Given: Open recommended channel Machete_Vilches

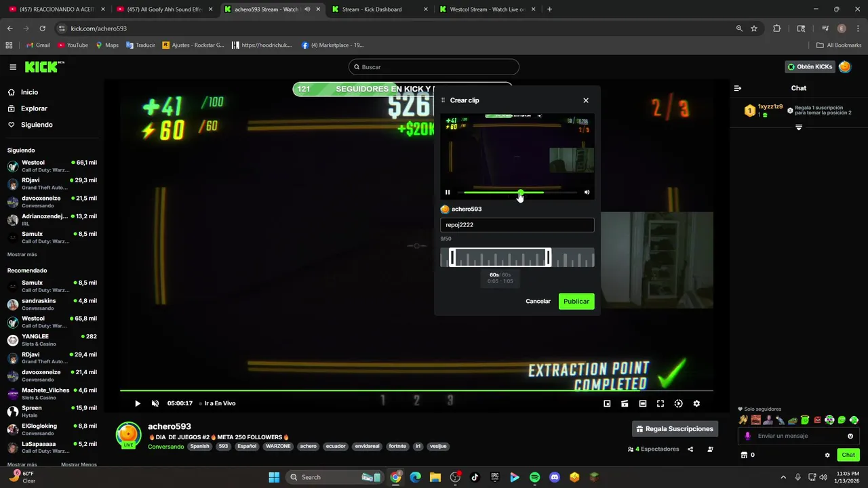Looking at the screenshot, I should pos(52,394).
